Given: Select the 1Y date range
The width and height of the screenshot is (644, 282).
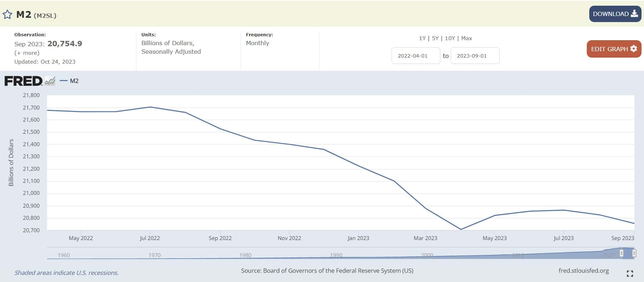Looking at the screenshot, I should (x=422, y=38).
